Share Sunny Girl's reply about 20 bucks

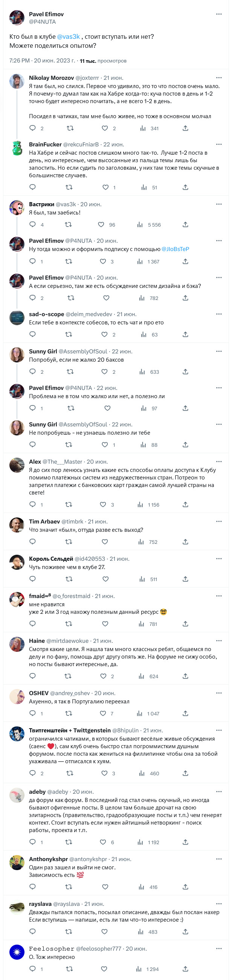click(185, 372)
